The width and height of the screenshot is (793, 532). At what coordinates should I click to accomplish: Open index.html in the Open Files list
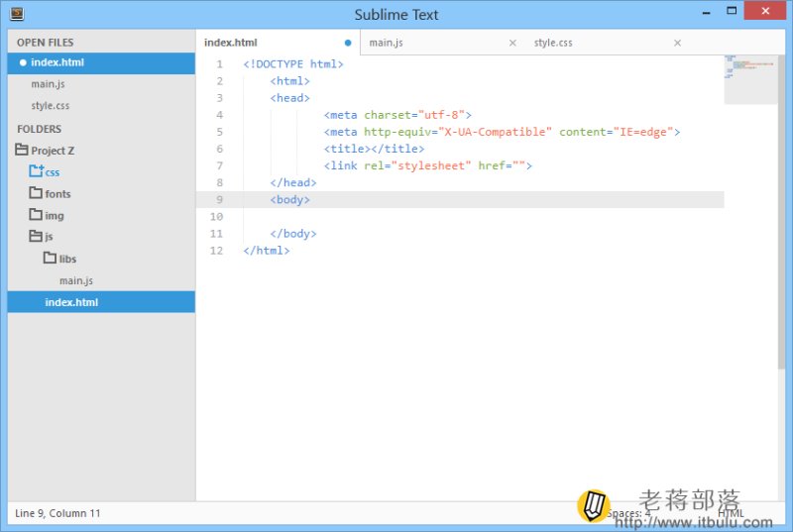coord(101,62)
